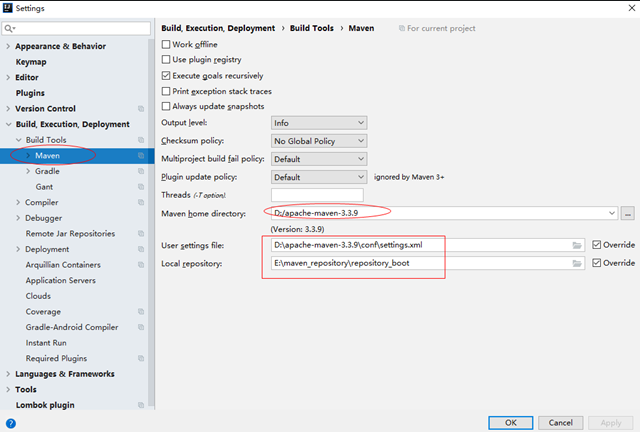640x432 pixels.
Task: Click Build, Execution, Deployment breadcrumb
Action: tap(218, 28)
